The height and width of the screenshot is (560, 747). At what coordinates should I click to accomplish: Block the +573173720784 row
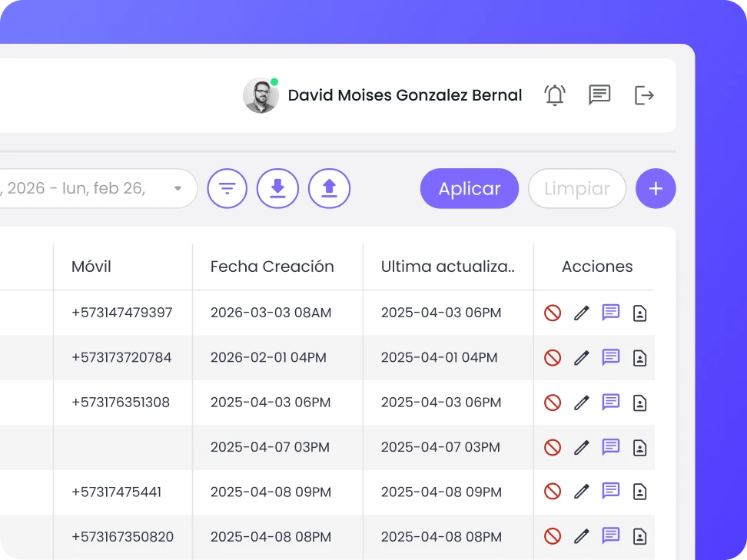pos(553,358)
